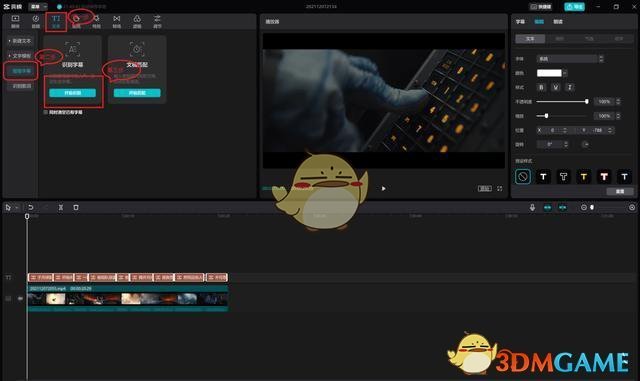The image size is (640, 381).
Task: Click the delete trash icon in the timeline toolbar
Action: (x=76, y=207)
